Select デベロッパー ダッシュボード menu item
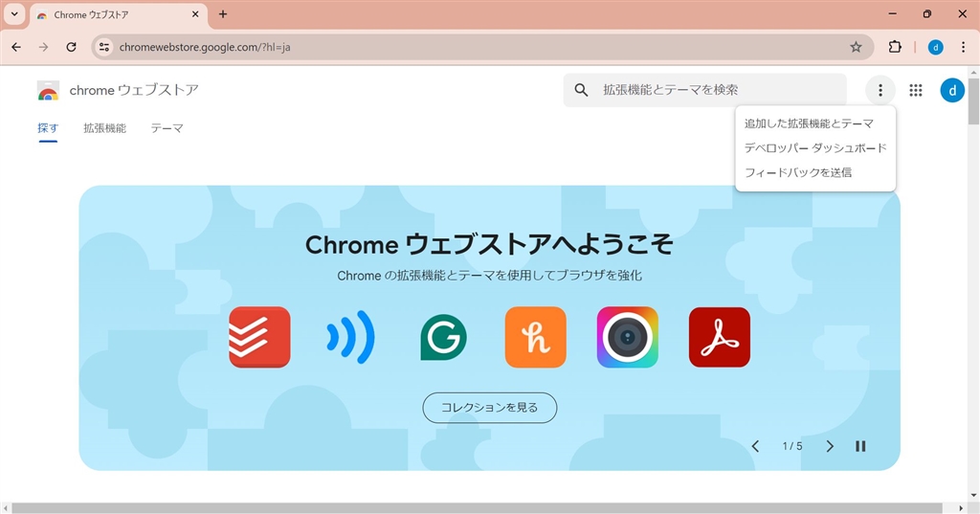The image size is (980, 514). point(815,148)
